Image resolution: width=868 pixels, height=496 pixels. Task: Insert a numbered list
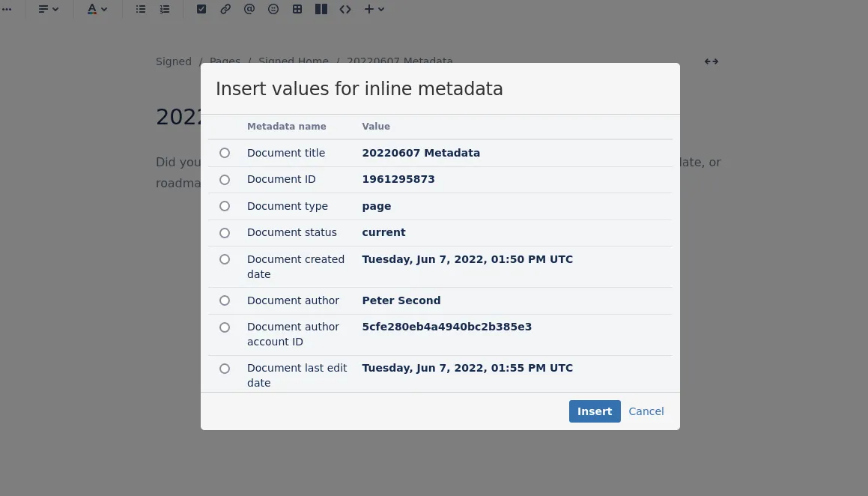tap(165, 9)
